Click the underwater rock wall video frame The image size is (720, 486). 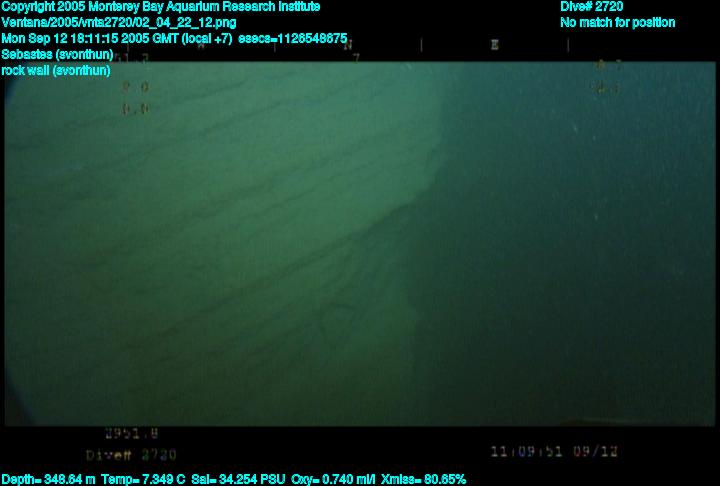(x=360, y=243)
